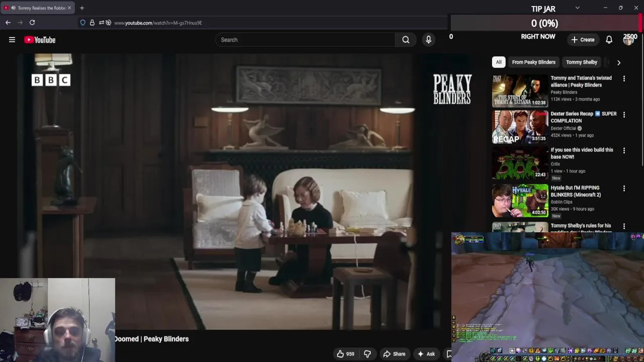
Task: Go to YouTube home via logo
Action: click(40, 40)
